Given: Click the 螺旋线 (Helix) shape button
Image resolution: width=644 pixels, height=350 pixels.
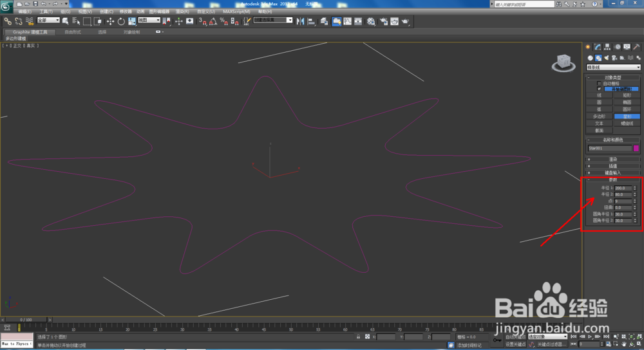Looking at the screenshot, I should (627, 124).
